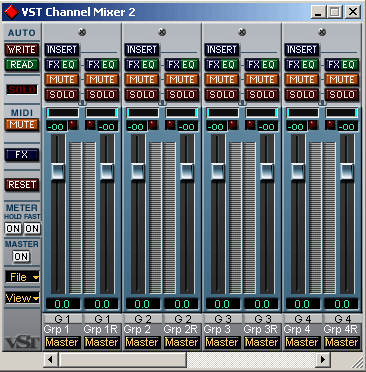Viewport: 366px width, 372px height.
Task: Open the File dropdown menu
Action: (22, 277)
